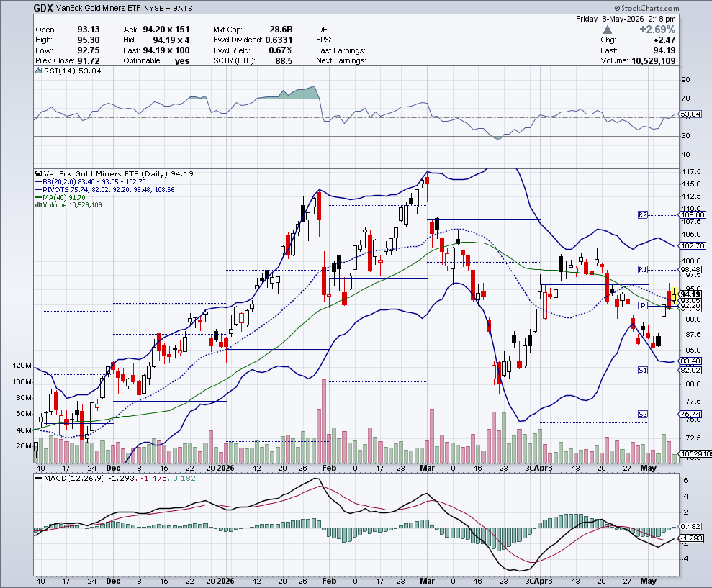Click the 'EPS:' label
Screen dimensions: 712x588
pos(324,40)
